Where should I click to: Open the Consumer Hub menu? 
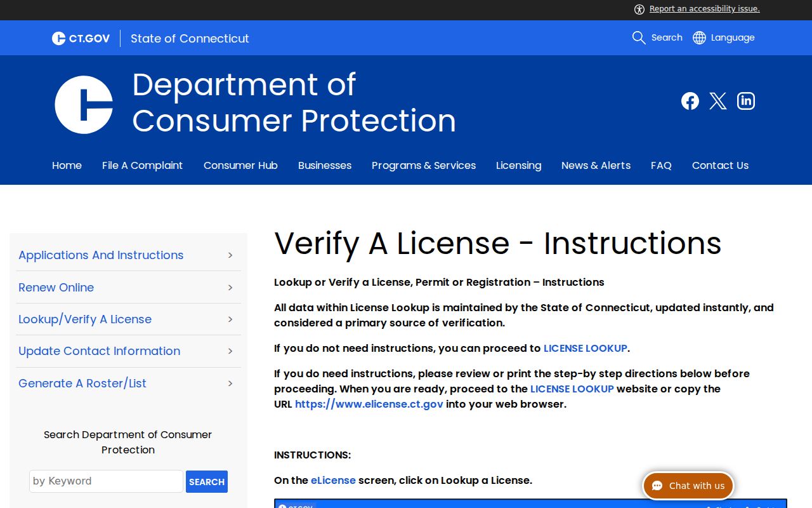pos(240,165)
